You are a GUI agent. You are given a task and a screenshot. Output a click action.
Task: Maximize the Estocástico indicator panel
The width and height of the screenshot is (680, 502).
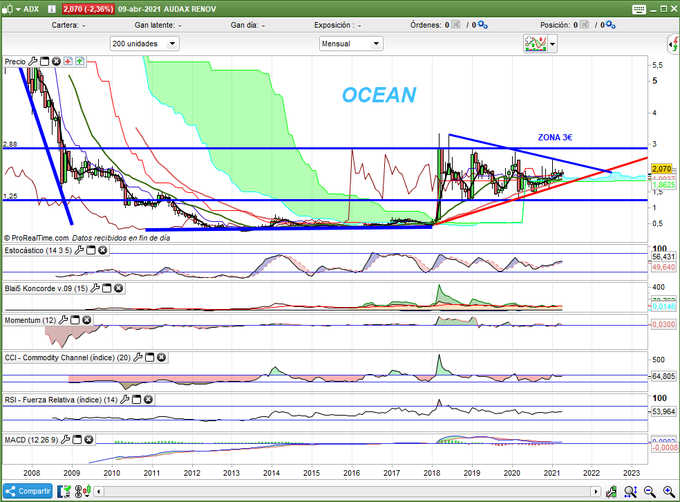pos(91,250)
